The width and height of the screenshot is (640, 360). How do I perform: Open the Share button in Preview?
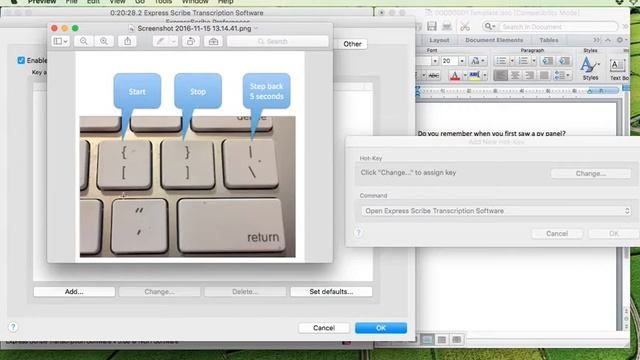127,41
